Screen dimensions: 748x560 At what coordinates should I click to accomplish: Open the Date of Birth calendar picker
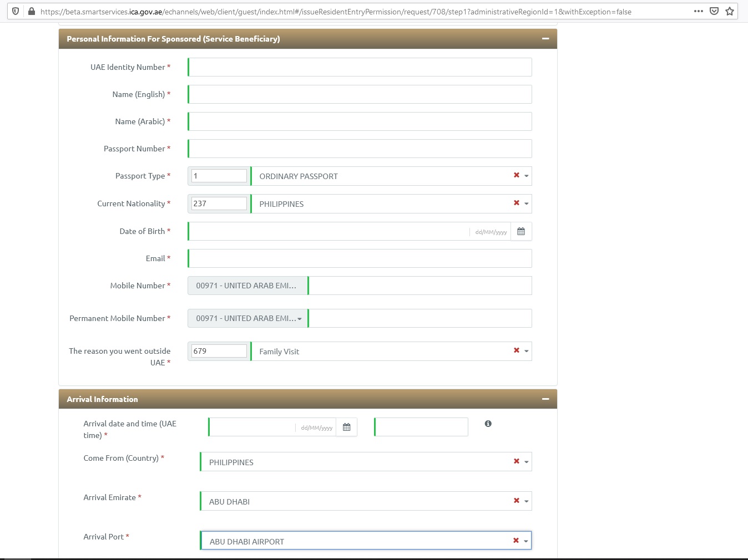520,231
